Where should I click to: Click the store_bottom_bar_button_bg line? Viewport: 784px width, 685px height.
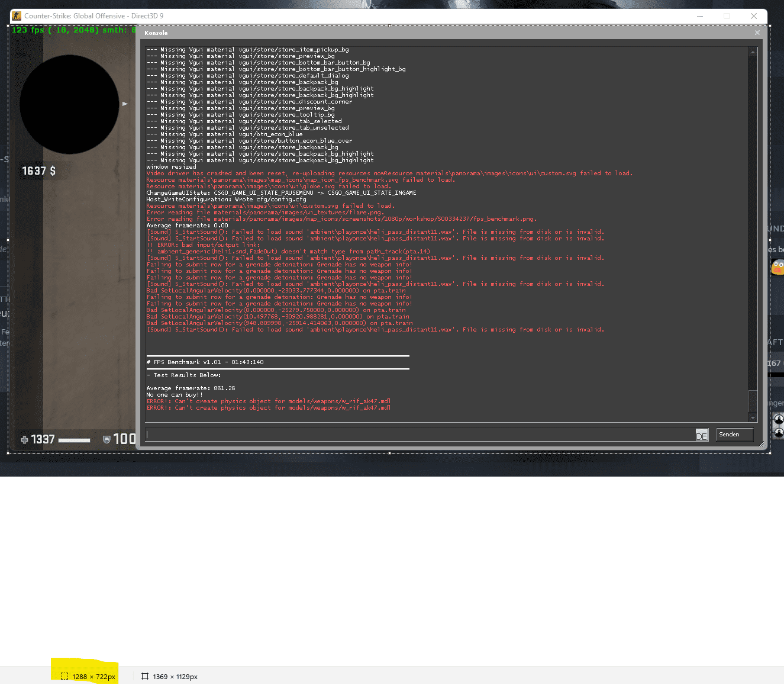pyautogui.click(x=259, y=63)
